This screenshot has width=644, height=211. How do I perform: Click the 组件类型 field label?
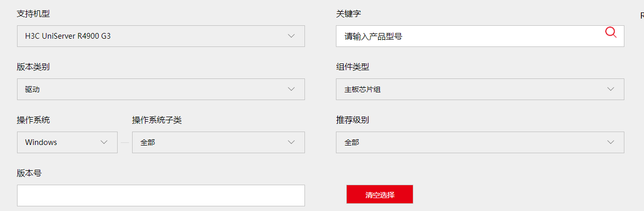point(352,67)
